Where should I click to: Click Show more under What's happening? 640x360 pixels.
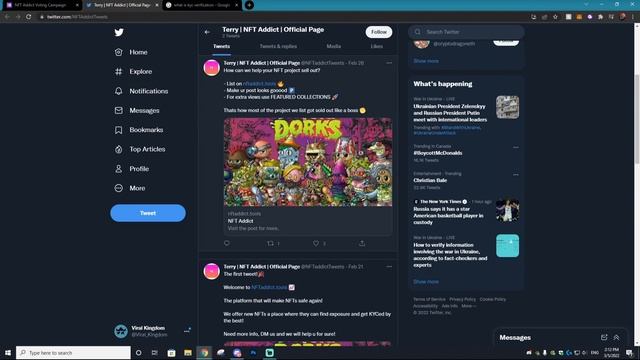(426, 282)
